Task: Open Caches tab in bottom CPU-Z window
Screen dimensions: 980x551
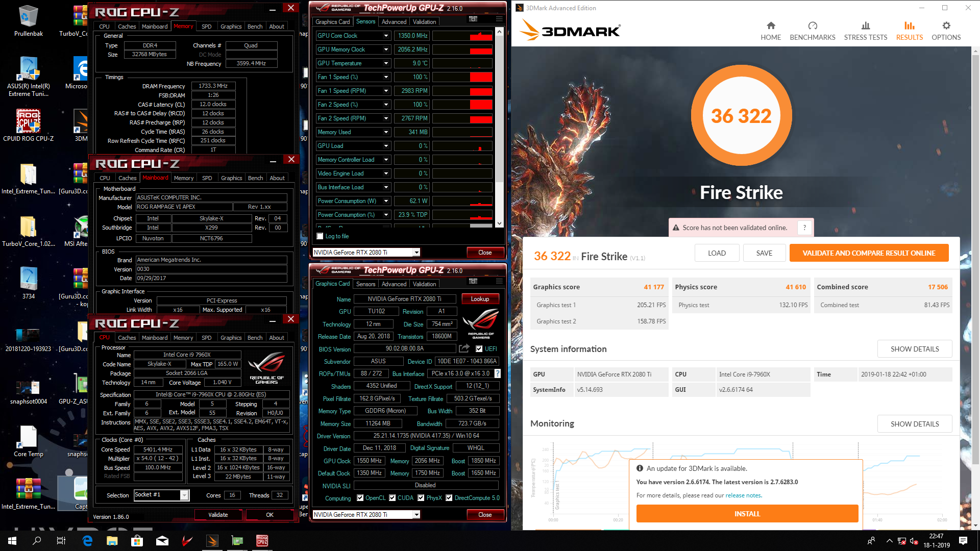Action: tap(127, 338)
